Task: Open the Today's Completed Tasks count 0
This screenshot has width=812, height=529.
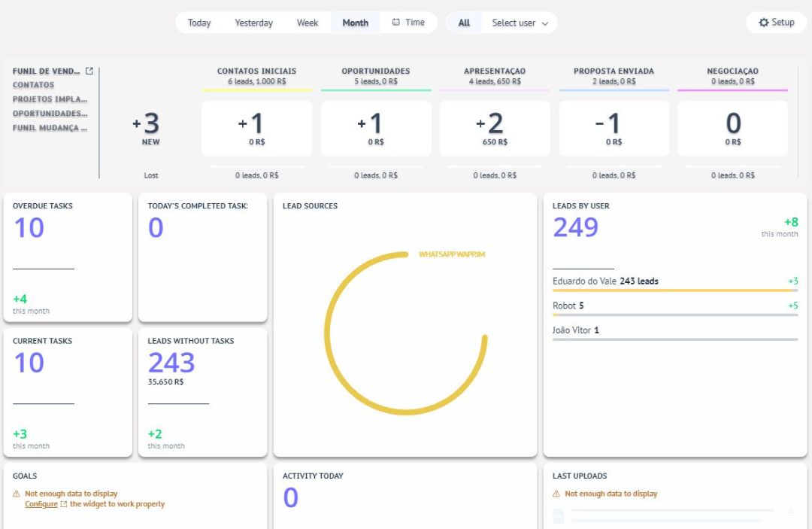Action: pos(156,227)
